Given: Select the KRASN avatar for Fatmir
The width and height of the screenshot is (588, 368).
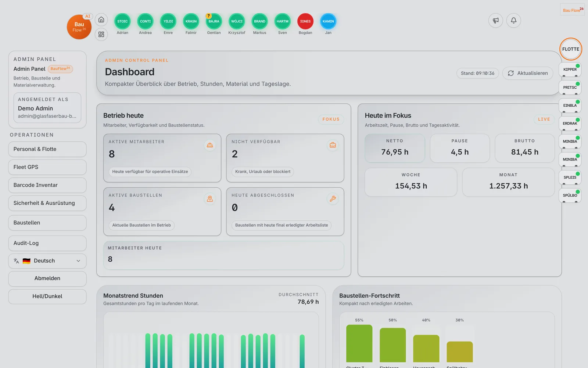Looking at the screenshot, I should pos(191,21).
